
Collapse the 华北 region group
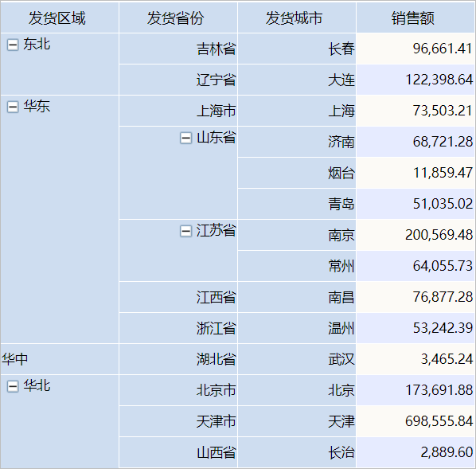pos(13,387)
